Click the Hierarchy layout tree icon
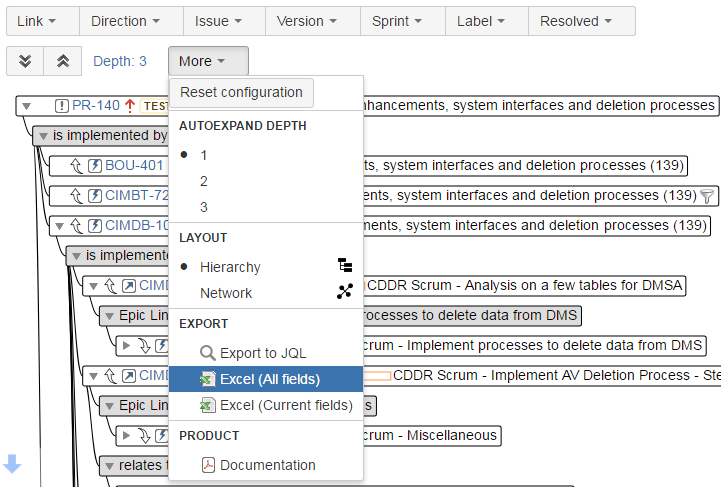 (345, 266)
